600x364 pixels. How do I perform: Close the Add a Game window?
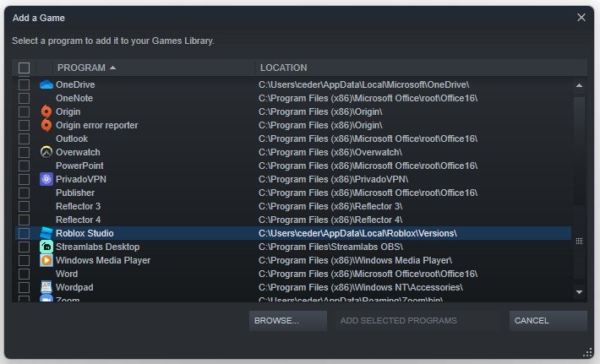tap(581, 18)
